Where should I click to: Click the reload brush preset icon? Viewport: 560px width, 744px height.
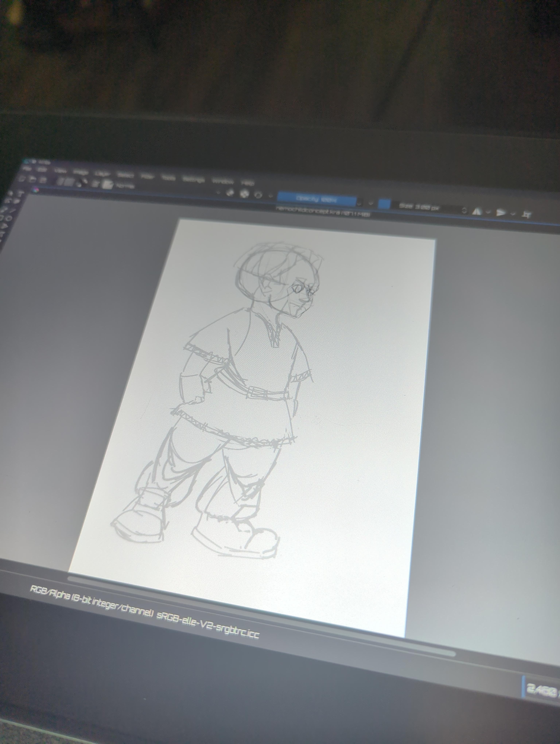258,195
